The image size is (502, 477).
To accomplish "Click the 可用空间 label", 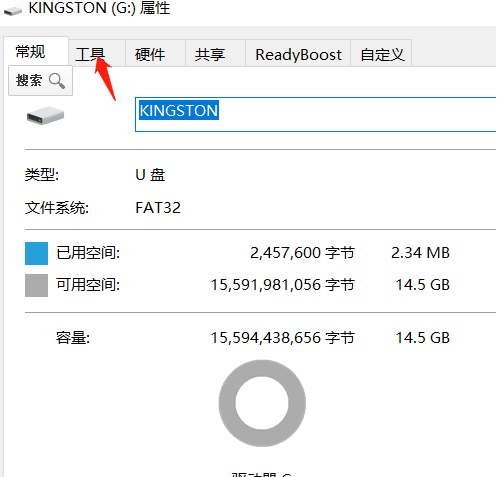I will [88, 285].
